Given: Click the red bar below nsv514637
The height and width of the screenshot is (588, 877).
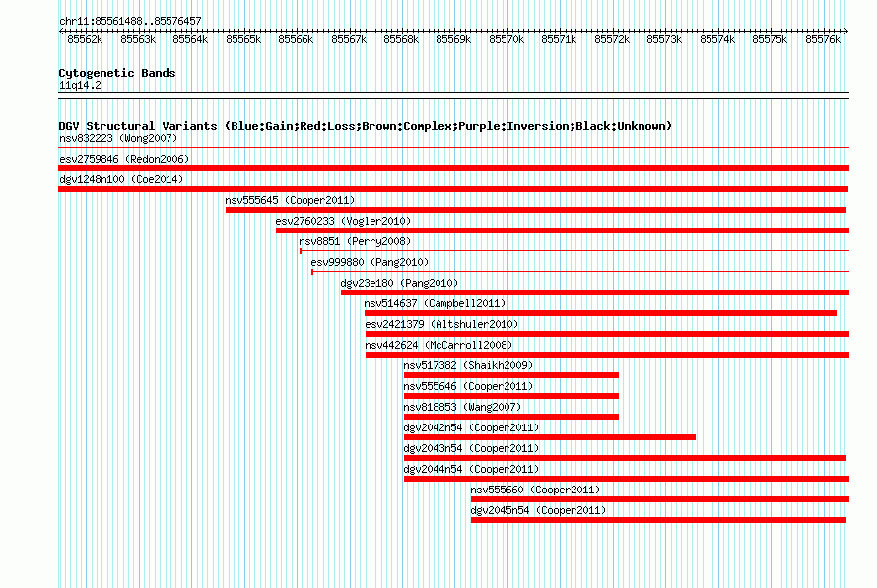Looking at the screenshot, I should (x=600, y=313).
